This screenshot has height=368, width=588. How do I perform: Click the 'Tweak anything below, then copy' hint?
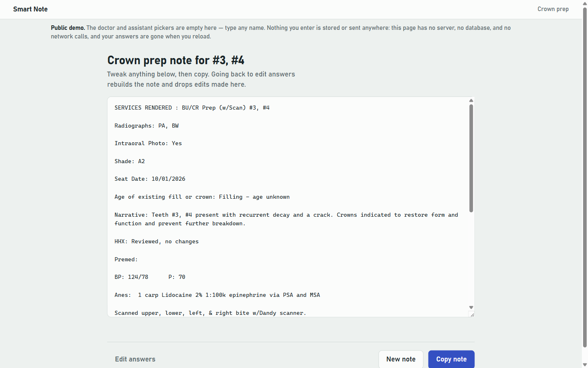[x=201, y=79]
